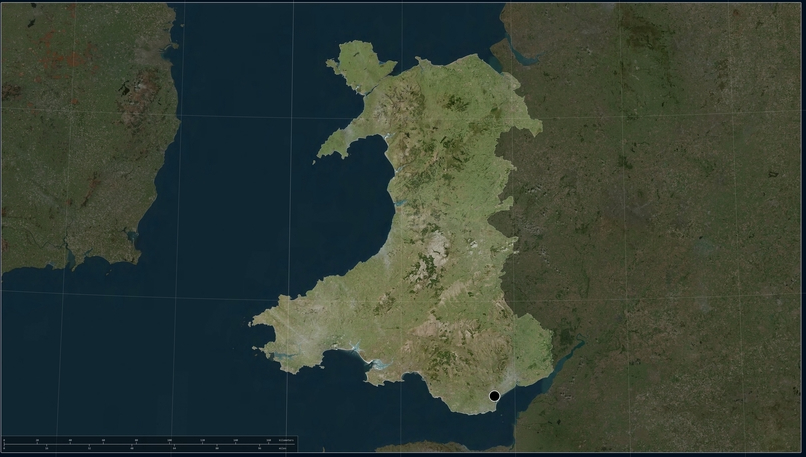The height and width of the screenshot is (457, 806).
Task: Select the Isle of Anglesey on the map
Action: coord(361,67)
